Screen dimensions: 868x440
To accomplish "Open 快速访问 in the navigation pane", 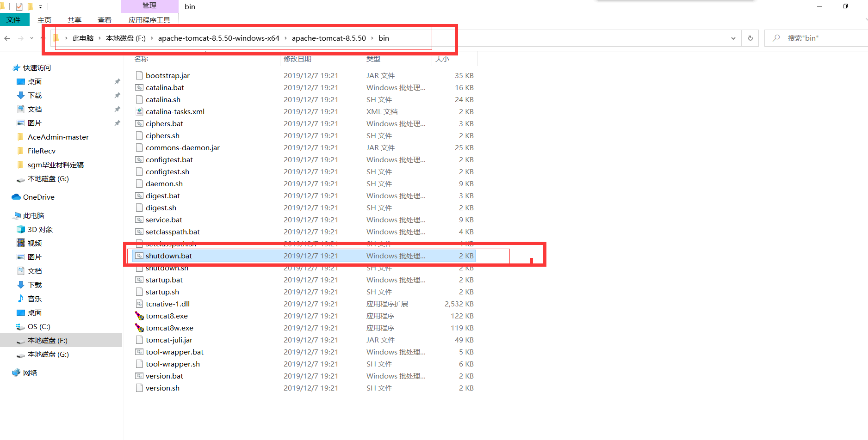I will [37, 67].
